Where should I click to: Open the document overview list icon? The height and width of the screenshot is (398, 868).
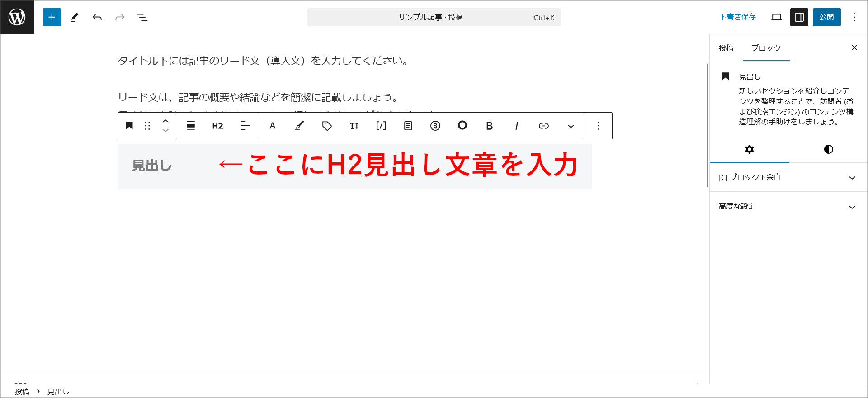point(142,17)
